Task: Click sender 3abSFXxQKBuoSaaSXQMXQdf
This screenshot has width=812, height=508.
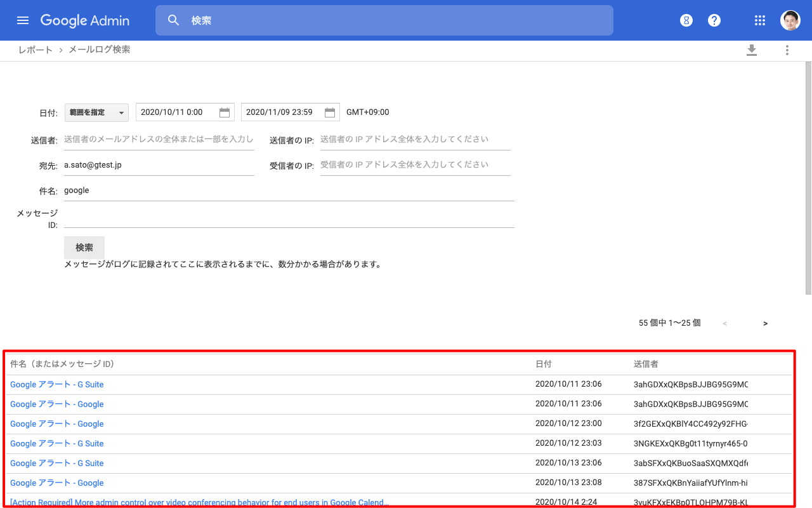Action: [x=691, y=463]
